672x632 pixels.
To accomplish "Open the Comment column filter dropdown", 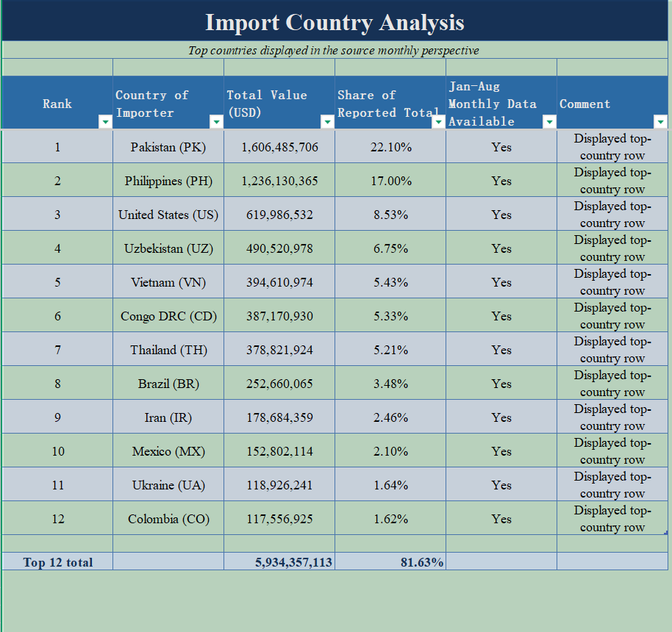I will coord(660,122).
